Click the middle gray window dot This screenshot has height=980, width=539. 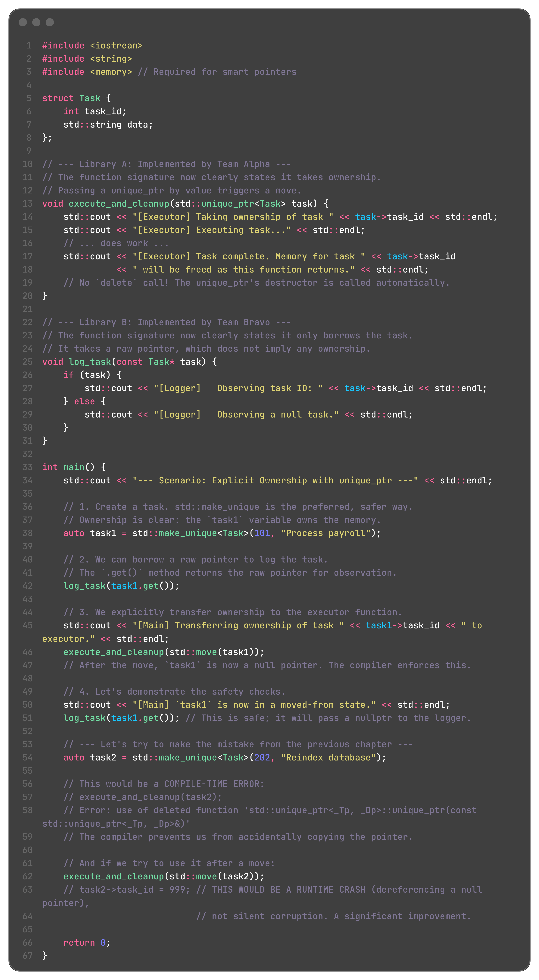click(36, 22)
